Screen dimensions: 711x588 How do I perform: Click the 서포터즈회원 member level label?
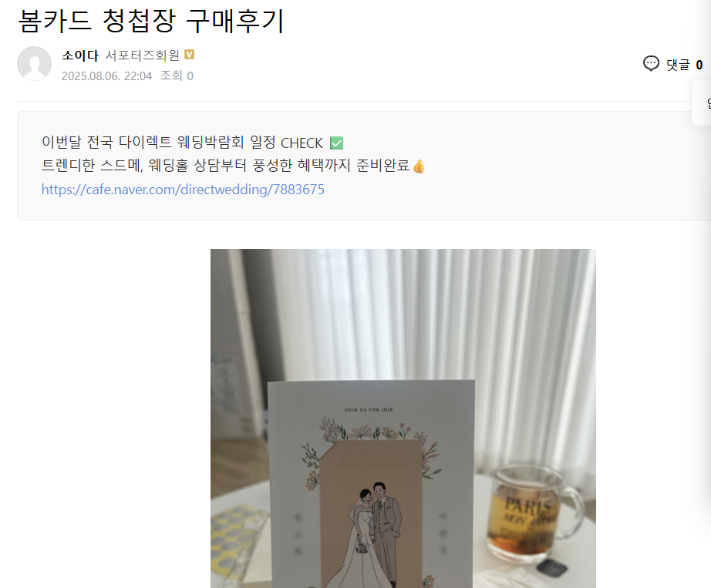coord(143,55)
